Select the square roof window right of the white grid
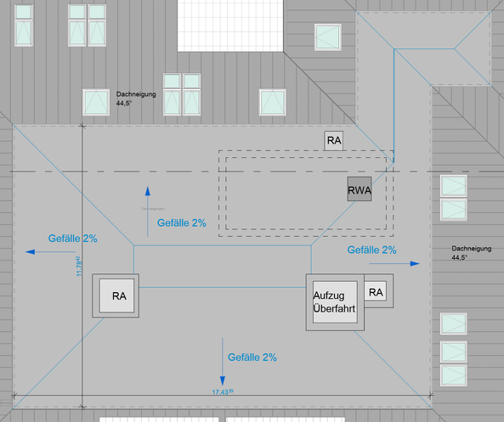Screen dimensions: 504x422 [328, 37]
